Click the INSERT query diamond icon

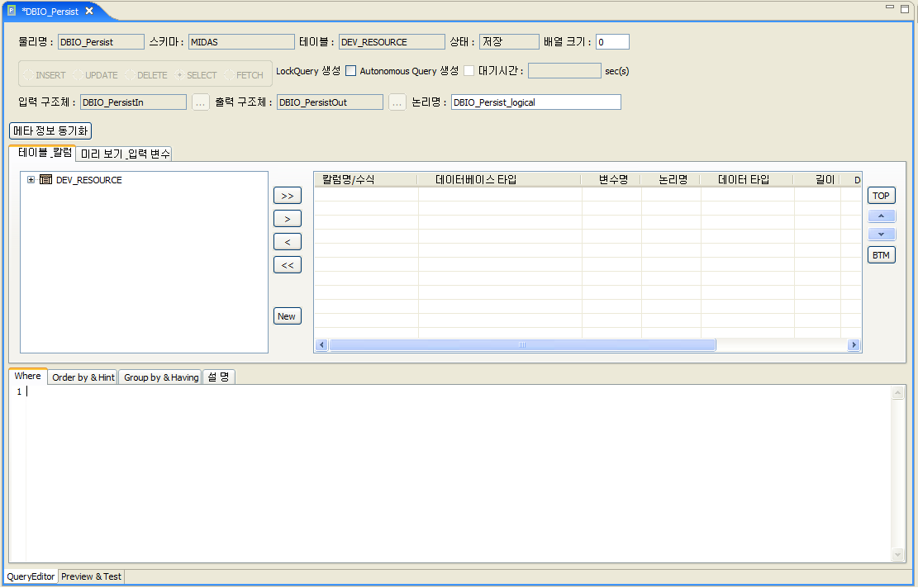(28, 74)
